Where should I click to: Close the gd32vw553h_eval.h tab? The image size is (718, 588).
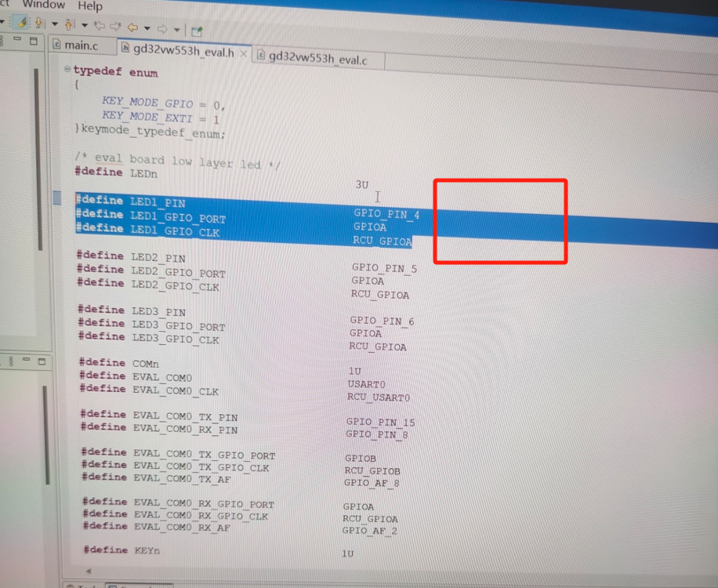pos(243,53)
